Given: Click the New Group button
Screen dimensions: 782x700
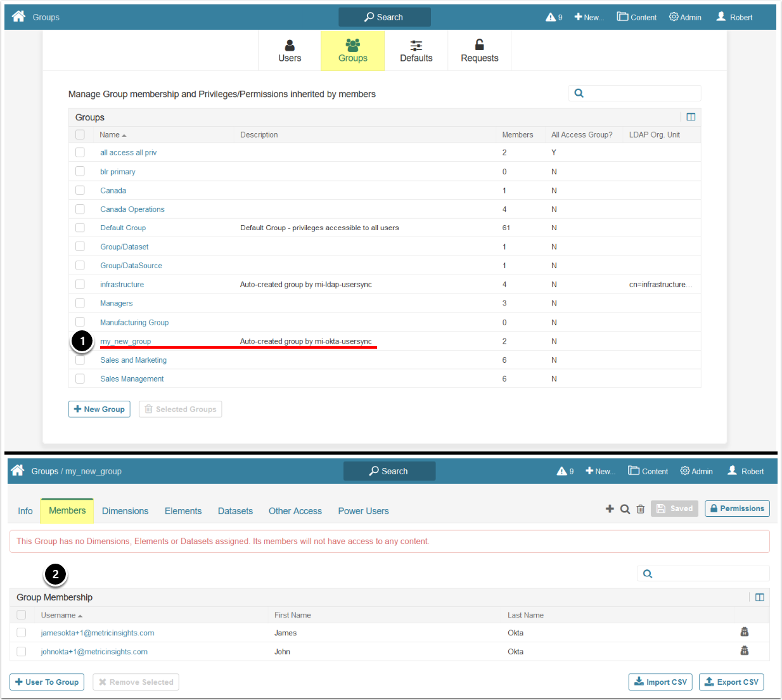Looking at the screenshot, I should pos(99,409).
